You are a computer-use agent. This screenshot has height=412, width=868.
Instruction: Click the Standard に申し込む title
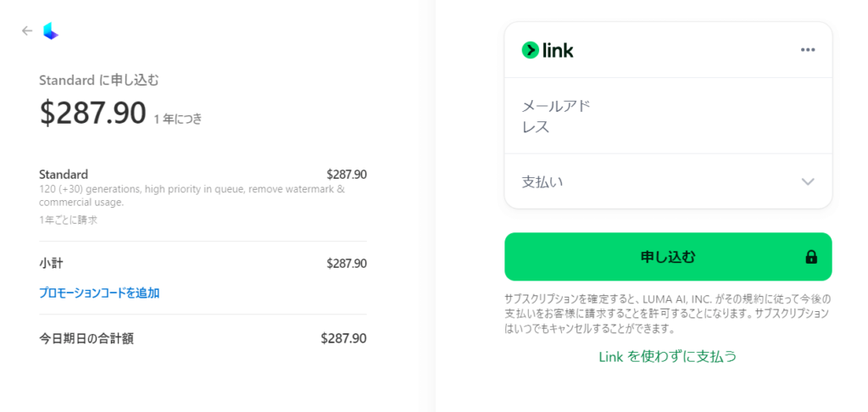[x=99, y=81]
